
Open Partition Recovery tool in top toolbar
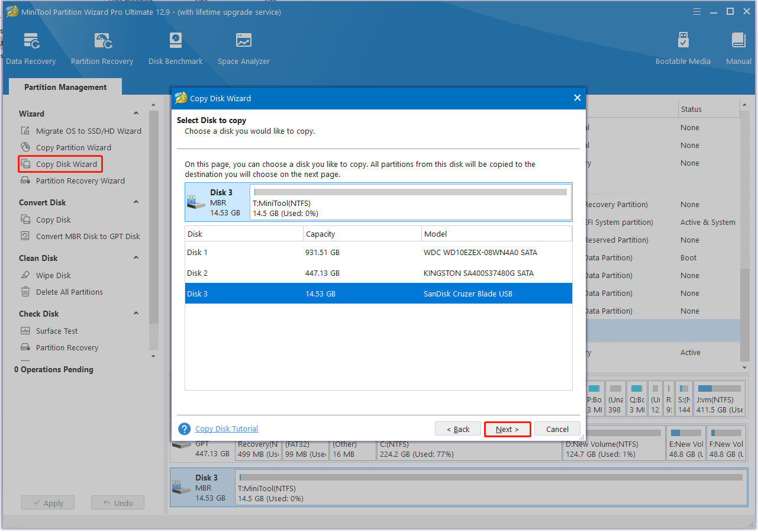pos(102,49)
